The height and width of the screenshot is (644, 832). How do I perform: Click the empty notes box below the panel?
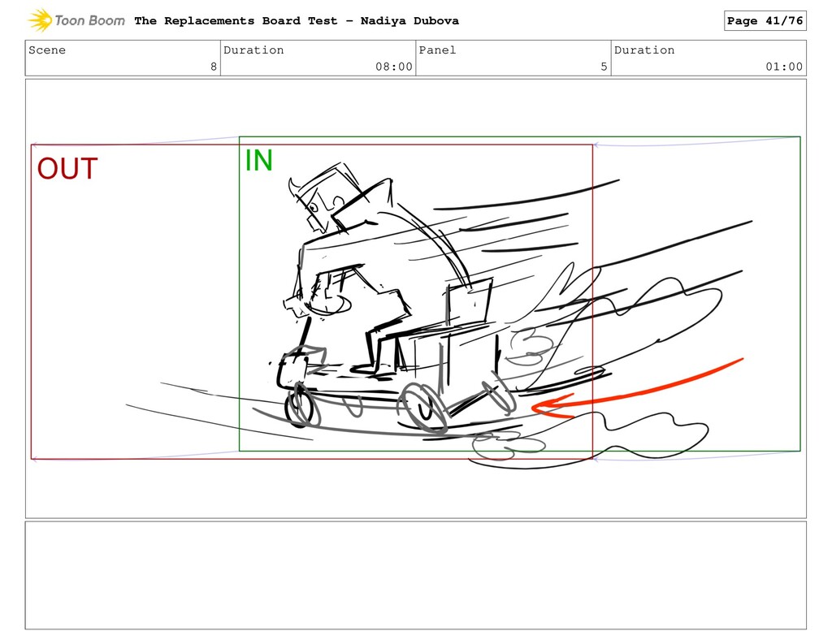(x=415, y=576)
